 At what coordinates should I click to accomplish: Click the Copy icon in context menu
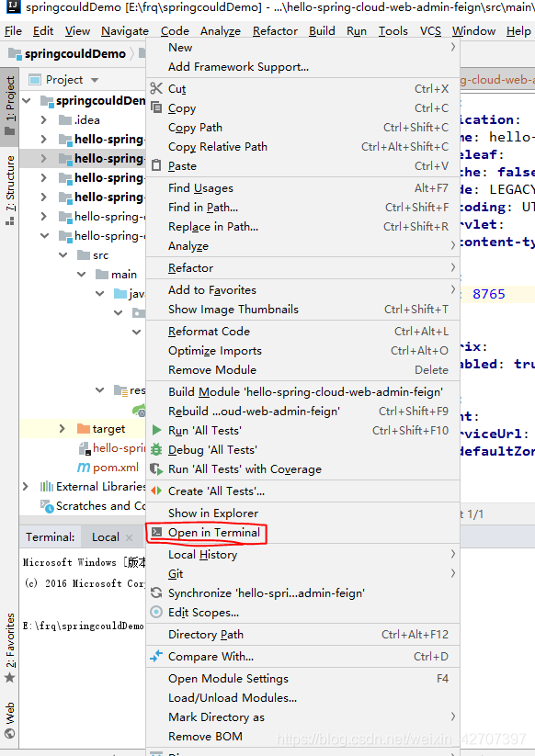click(156, 107)
